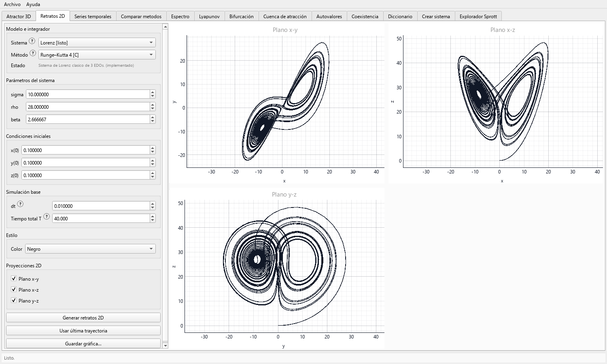This screenshot has height=364, width=607.
Task: Switch to Comparar metodos tab
Action: pos(141,16)
